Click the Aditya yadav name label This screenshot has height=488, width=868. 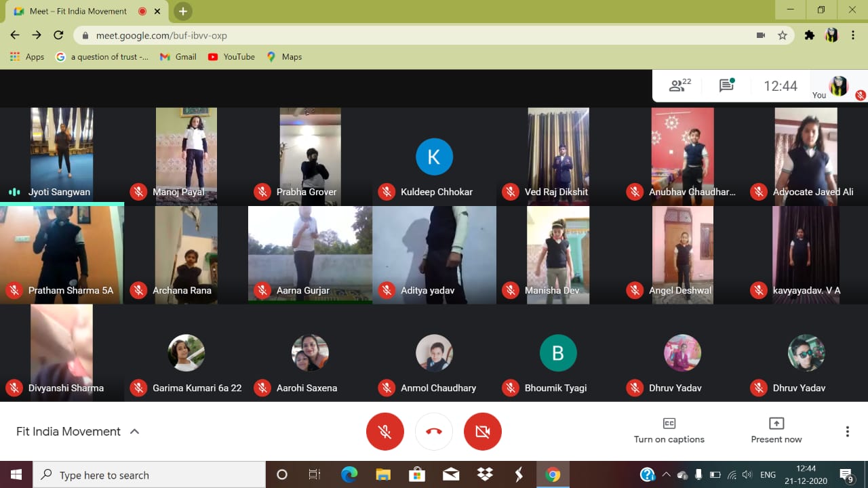coord(427,290)
